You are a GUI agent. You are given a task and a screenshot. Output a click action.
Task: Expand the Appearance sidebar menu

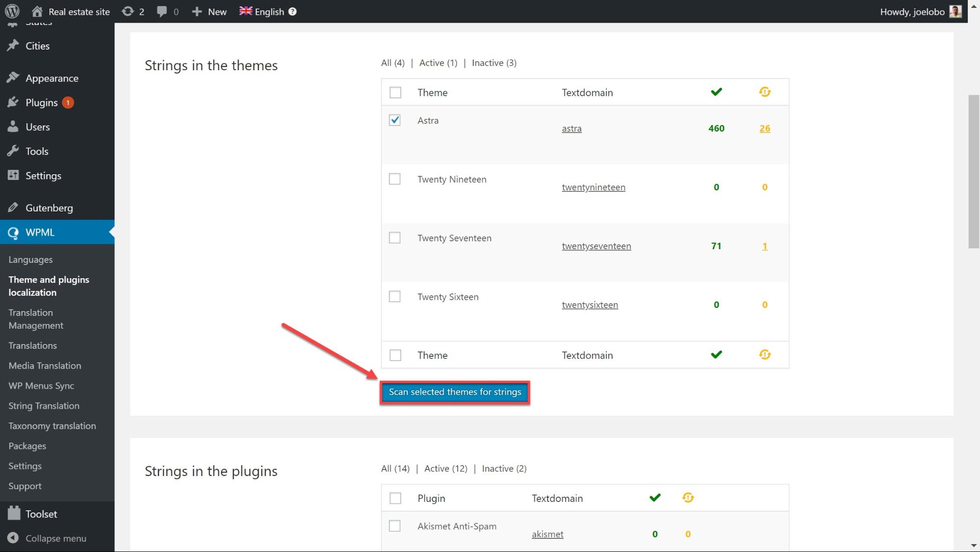[x=51, y=78]
